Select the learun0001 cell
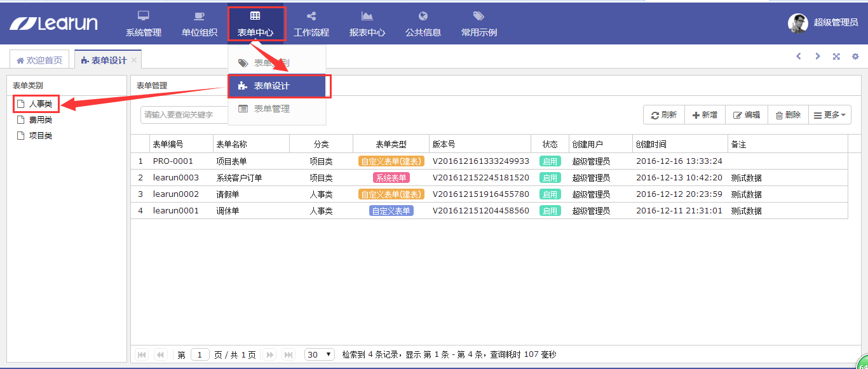 click(x=181, y=211)
